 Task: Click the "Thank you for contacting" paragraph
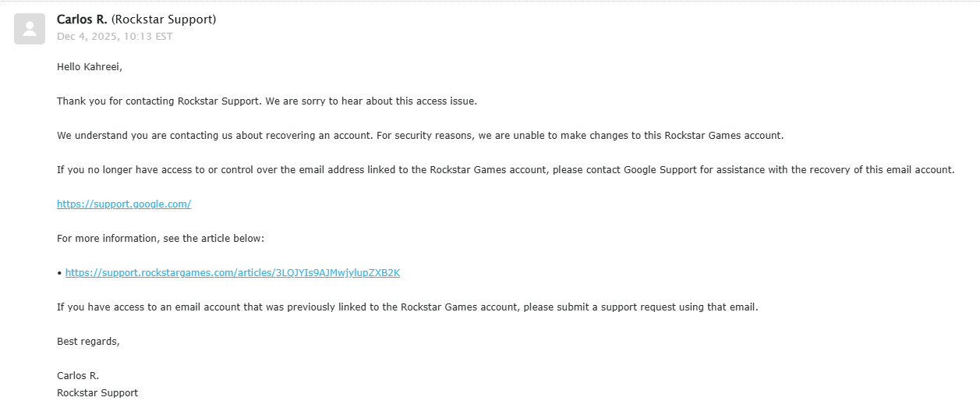click(x=267, y=101)
